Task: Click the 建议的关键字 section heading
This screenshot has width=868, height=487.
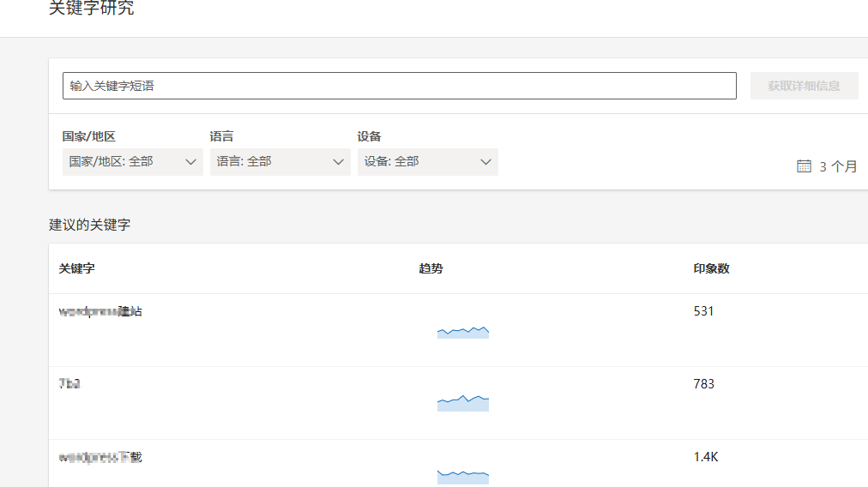Action: (x=90, y=225)
